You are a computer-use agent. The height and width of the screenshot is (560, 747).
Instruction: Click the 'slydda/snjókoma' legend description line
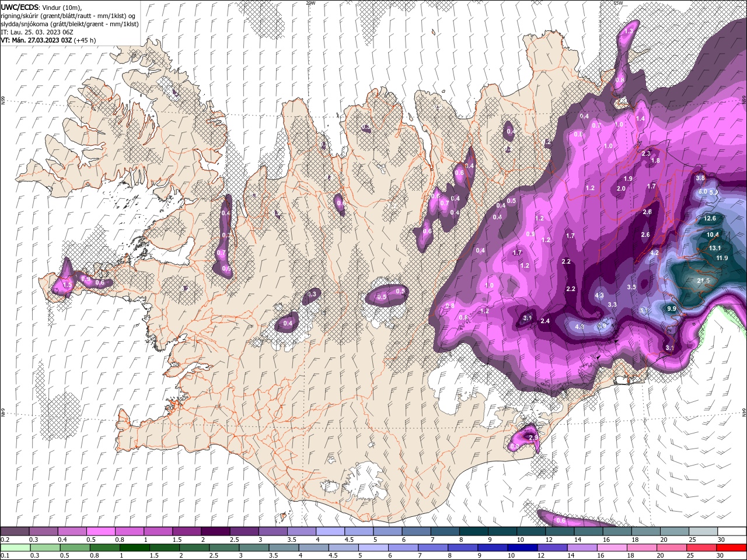point(69,23)
